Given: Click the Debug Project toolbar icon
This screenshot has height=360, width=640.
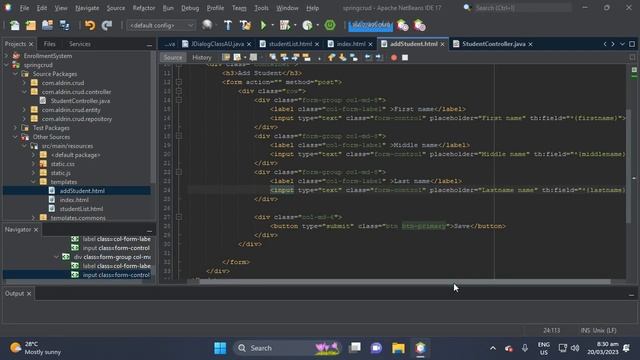Looking at the screenshot, I should click(x=285, y=25).
